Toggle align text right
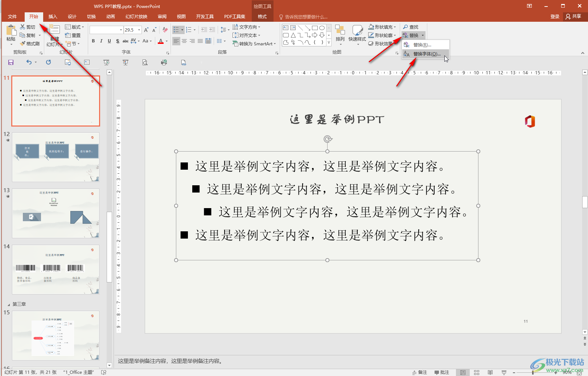This screenshot has height=376, width=588. pyautogui.click(x=192, y=41)
